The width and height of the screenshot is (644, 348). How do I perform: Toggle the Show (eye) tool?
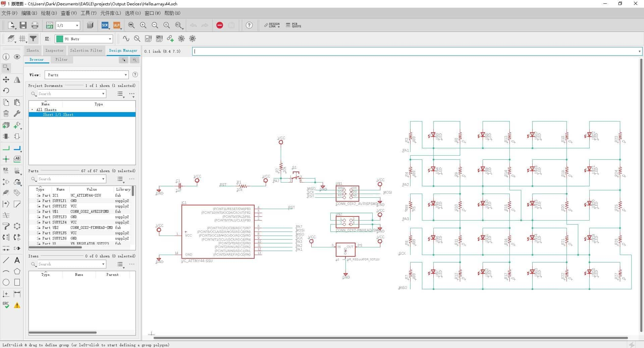click(17, 57)
